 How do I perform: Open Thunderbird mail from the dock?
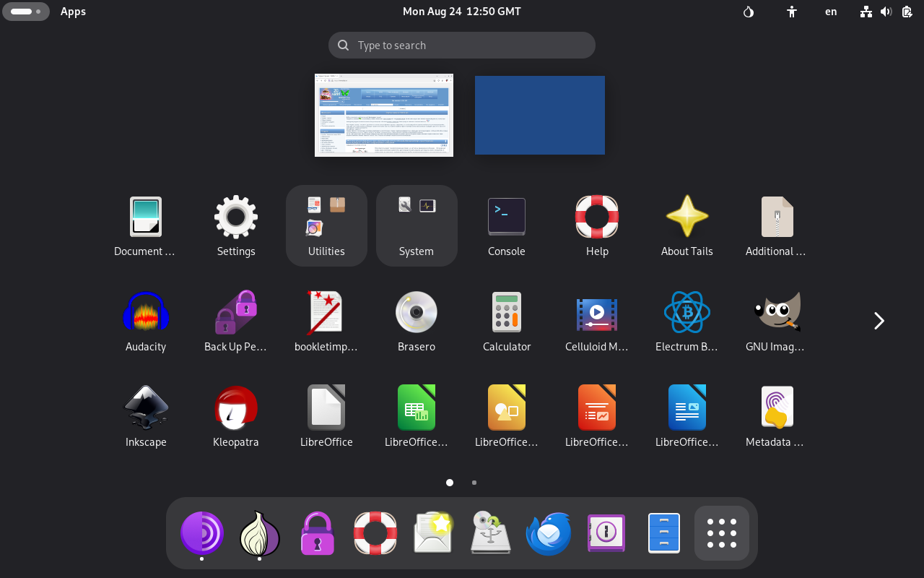(x=549, y=533)
